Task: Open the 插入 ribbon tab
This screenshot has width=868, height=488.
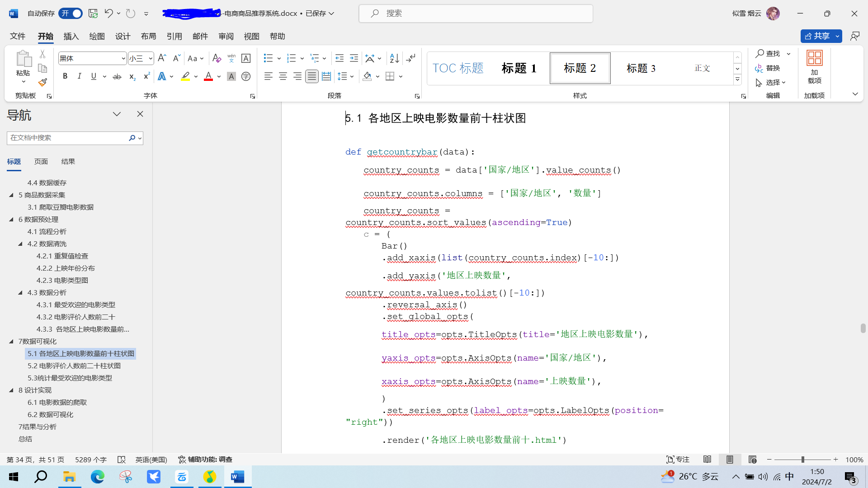Action: tap(71, 36)
